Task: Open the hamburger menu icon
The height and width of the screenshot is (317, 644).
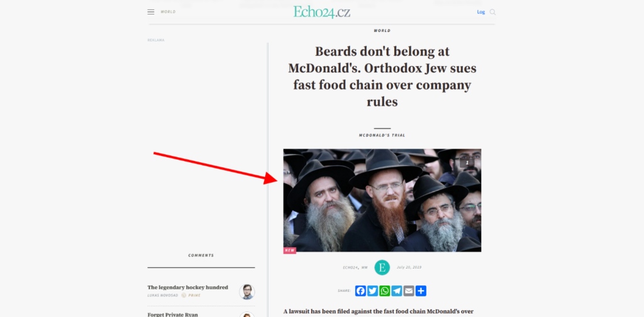Action: pos(151,12)
